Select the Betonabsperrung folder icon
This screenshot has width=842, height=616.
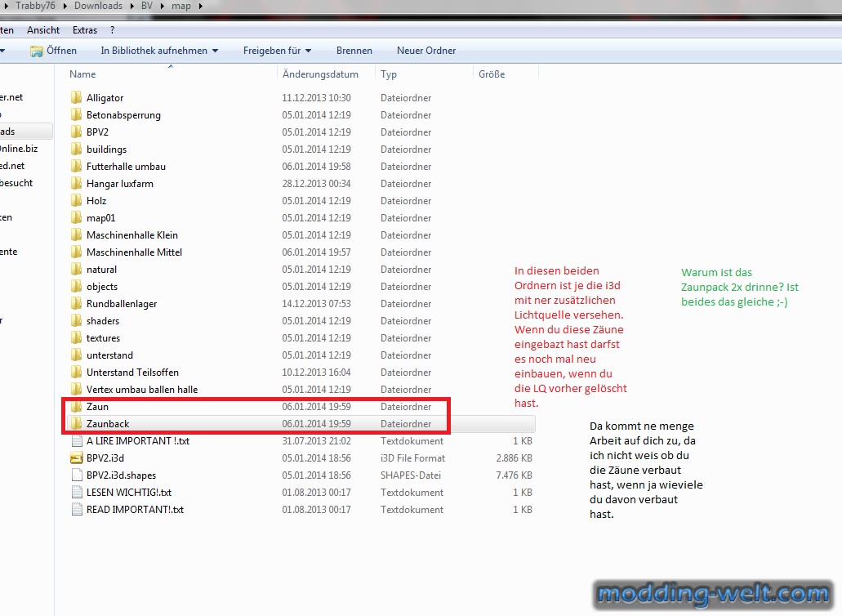pos(76,115)
